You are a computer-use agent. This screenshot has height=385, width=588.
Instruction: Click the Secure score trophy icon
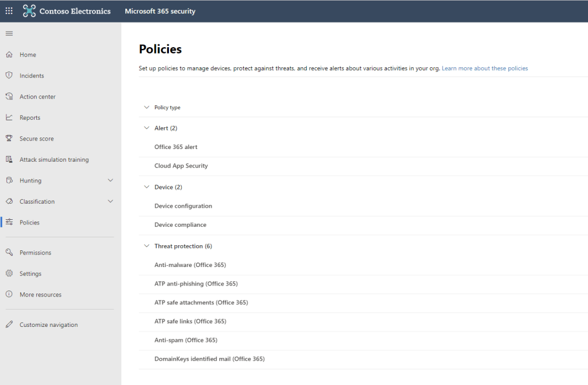9,139
